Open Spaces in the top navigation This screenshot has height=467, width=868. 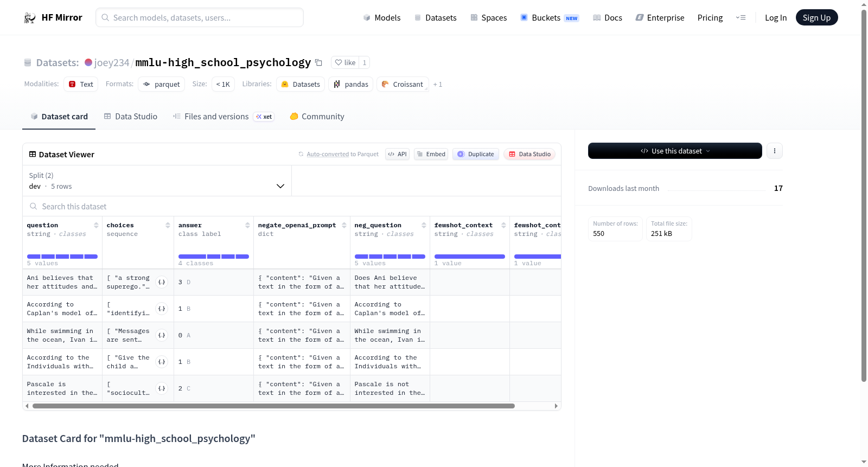click(489, 18)
